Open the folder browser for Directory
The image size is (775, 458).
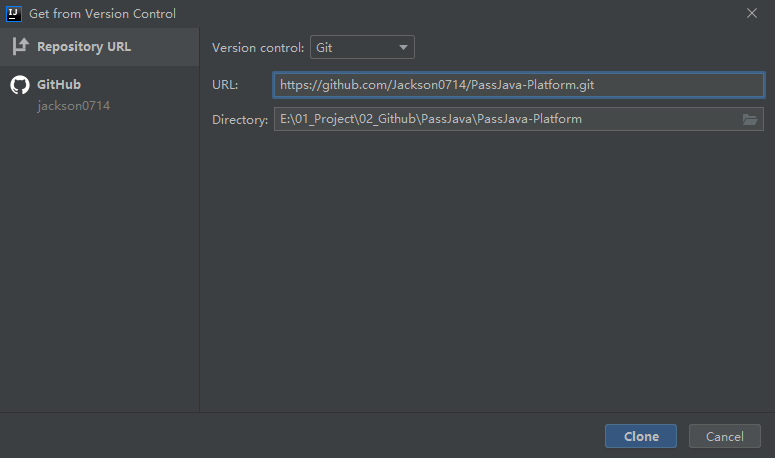[750, 119]
